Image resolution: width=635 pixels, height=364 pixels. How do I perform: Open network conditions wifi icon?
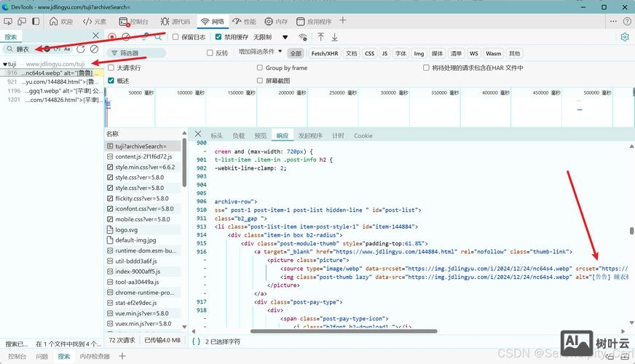[x=303, y=36]
